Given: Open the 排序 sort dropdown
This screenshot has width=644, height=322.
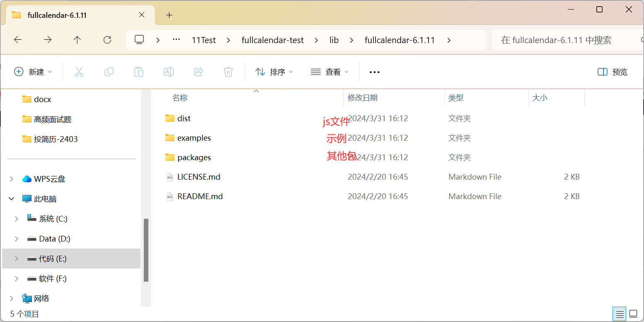Looking at the screenshot, I should (x=274, y=72).
